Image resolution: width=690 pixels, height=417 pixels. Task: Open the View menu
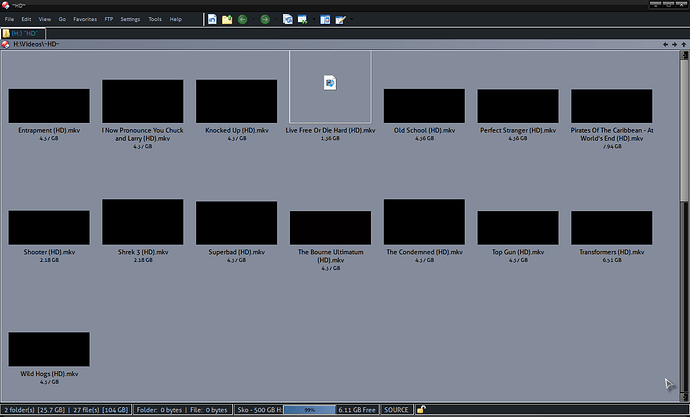coord(44,19)
